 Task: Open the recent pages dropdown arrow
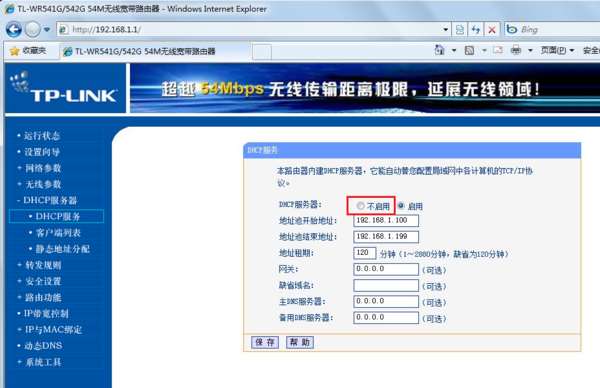47,29
